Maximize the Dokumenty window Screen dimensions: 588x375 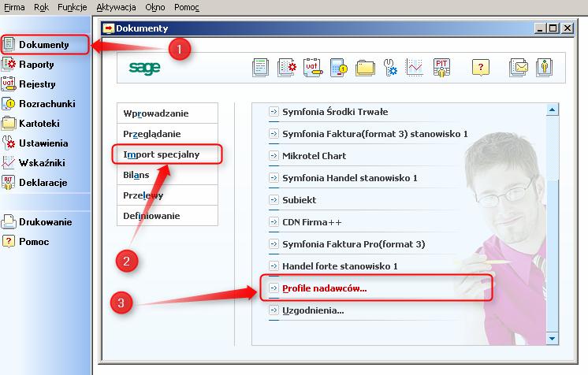pyautogui.click(x=553, y=28)
